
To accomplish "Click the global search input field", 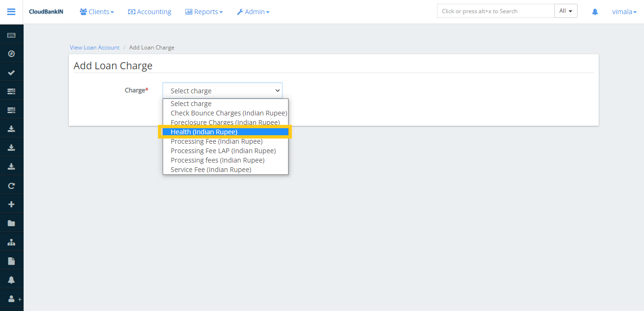I will coord(495,11).
